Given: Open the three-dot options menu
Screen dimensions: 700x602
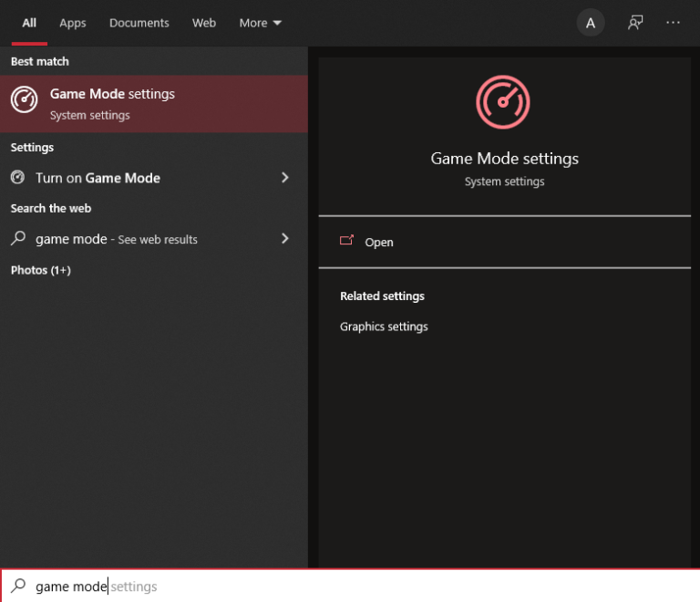Looking at the screenshot, I should pyautogui.click(x=673, y=22).
